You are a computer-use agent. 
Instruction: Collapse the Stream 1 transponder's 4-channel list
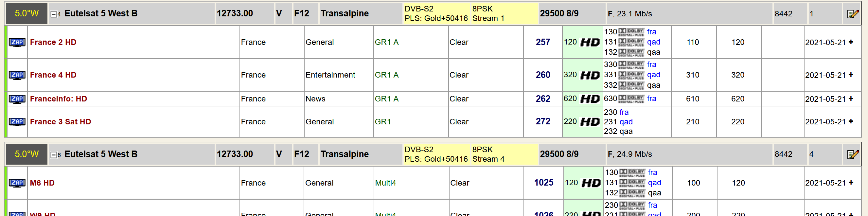(x=53, y=14)
